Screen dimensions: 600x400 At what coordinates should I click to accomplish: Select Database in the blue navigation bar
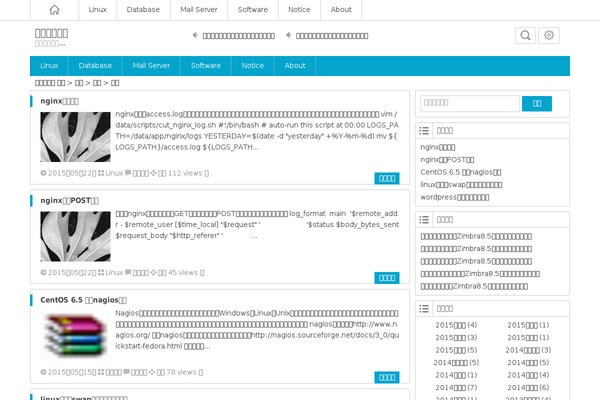(x=95, y=66)
